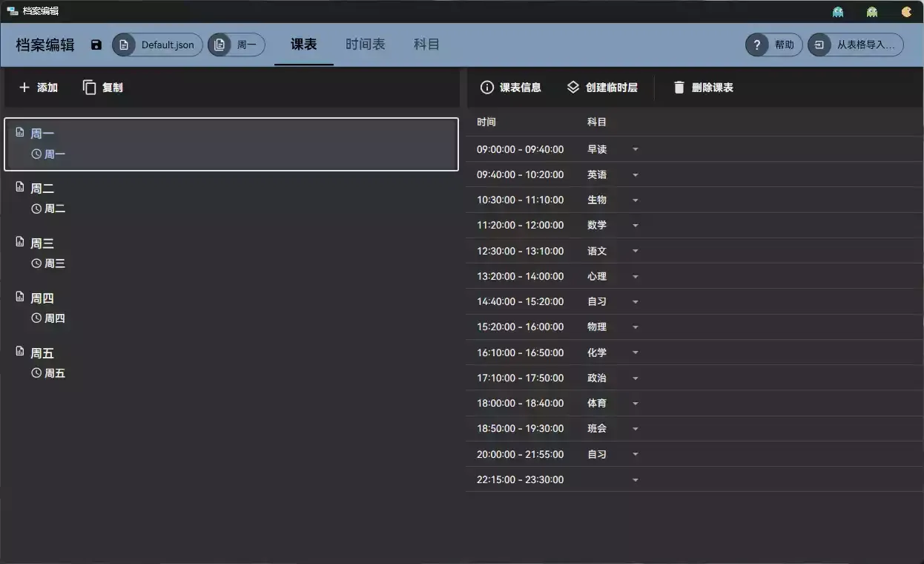
Task: Click the save disk icon
Action: (x=96, y=45)
